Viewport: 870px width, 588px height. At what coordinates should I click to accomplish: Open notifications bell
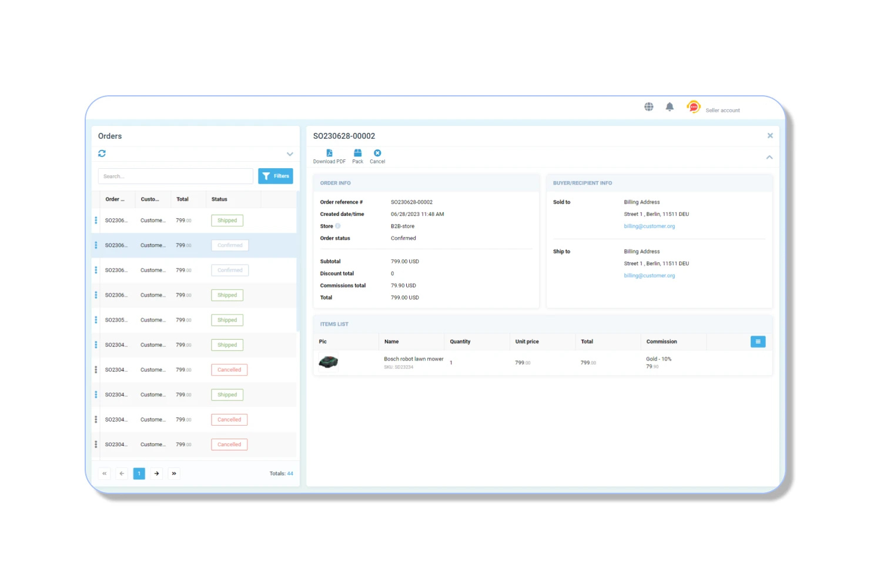click(x=670, y=107)
